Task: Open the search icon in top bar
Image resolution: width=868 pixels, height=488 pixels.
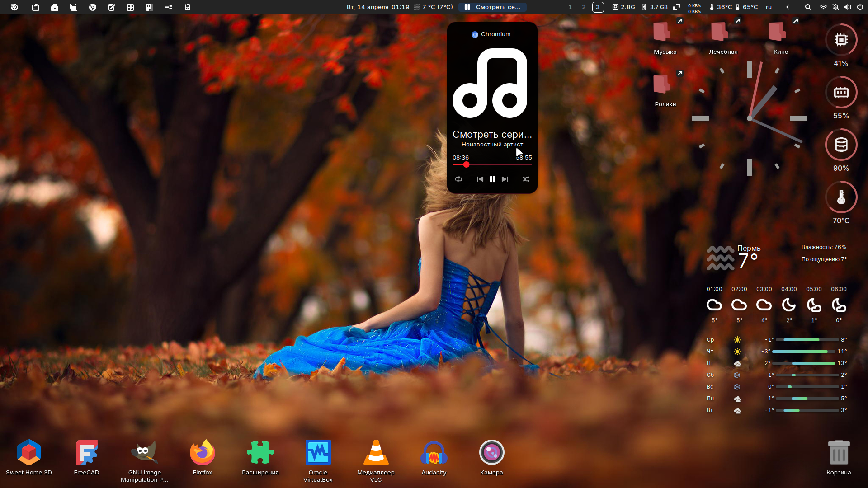Action: pos(808,7)
